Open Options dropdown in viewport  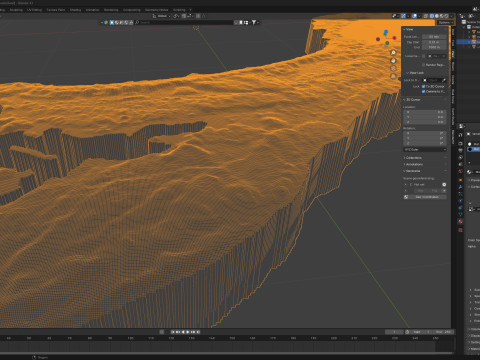[x=446, y=22]
